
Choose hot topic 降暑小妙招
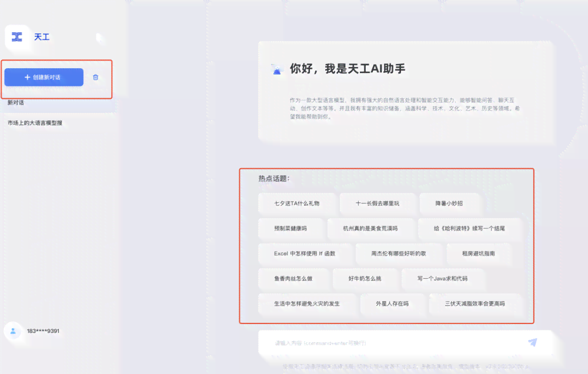[449, 203]
